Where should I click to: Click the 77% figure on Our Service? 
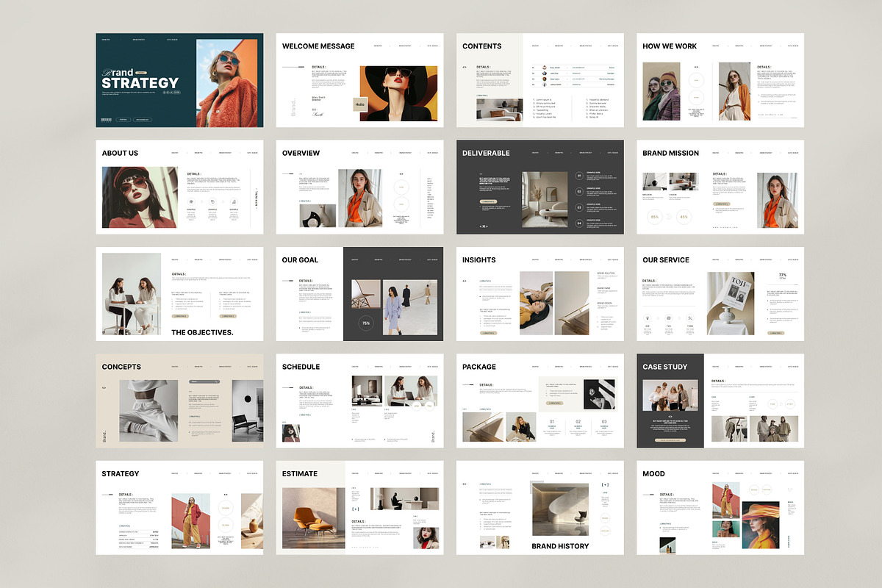[782, 275]
